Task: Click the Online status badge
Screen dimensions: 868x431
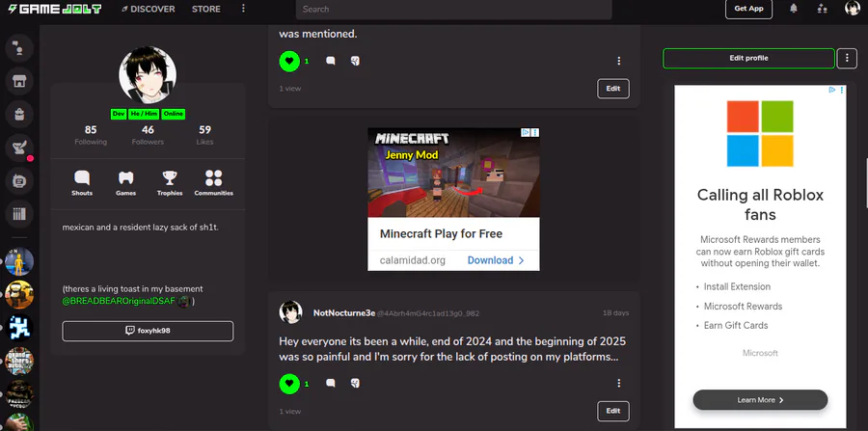Action: (174, 114)
